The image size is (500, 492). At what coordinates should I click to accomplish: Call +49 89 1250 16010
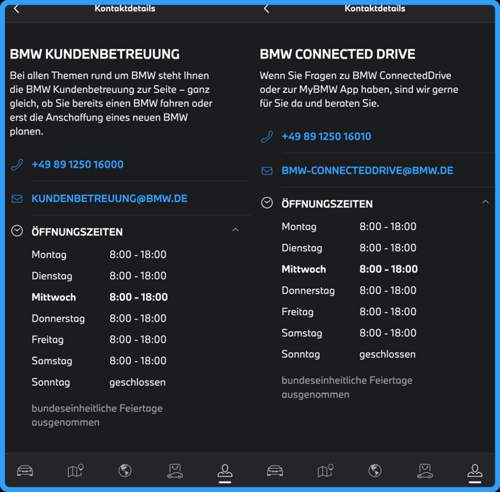pyautogui.click(x=326, y=136)
